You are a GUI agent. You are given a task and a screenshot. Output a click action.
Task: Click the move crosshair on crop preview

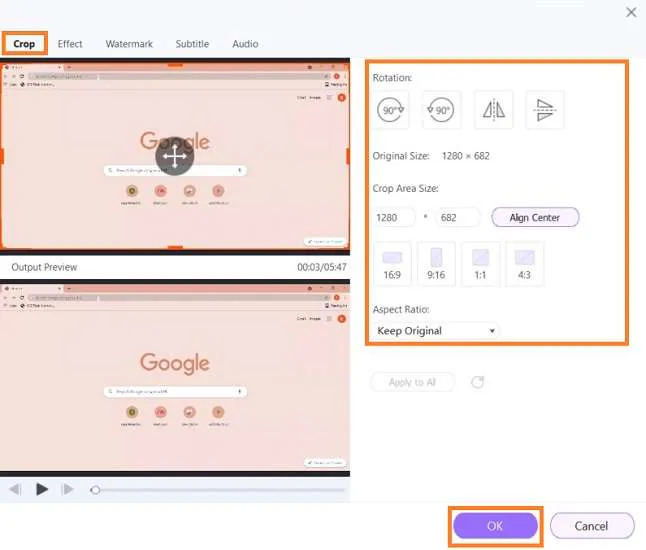175,156
